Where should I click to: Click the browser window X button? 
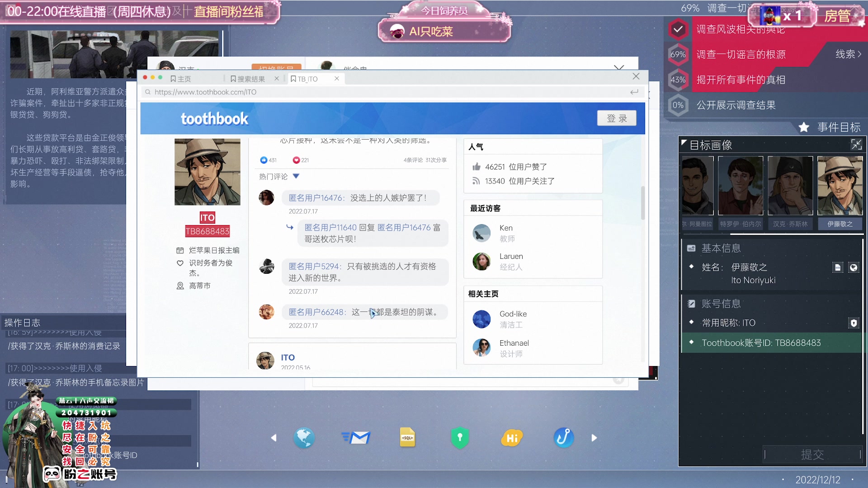[x=636, y=76]
